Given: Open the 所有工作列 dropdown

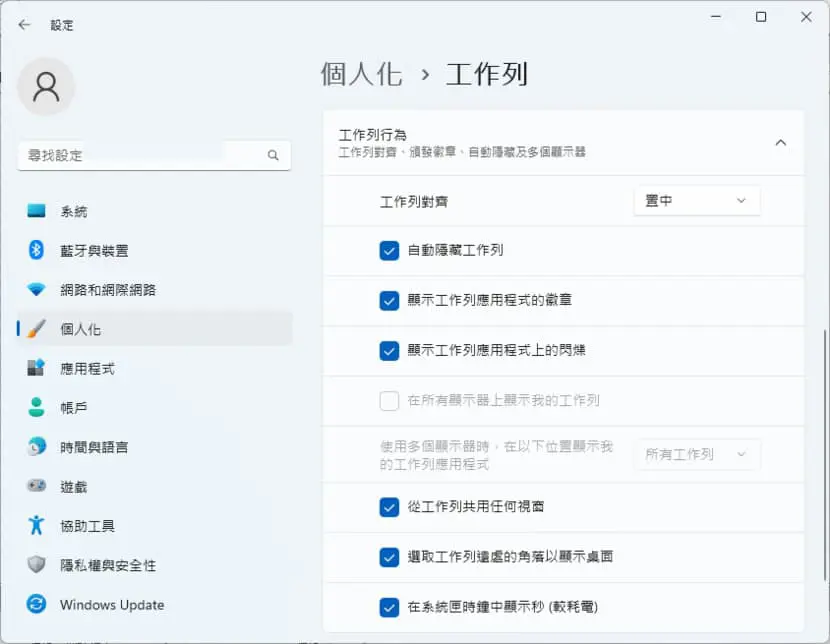Looking at the screenshot, I should point(697,454).
